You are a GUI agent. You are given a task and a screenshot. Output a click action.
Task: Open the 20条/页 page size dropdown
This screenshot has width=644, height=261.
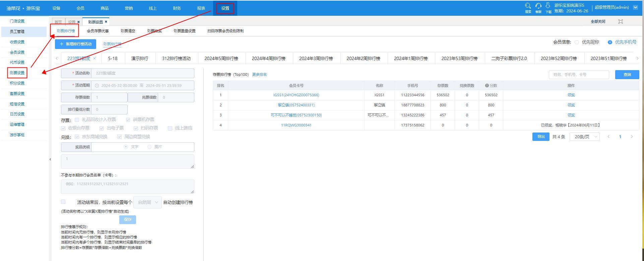point(585,137)
